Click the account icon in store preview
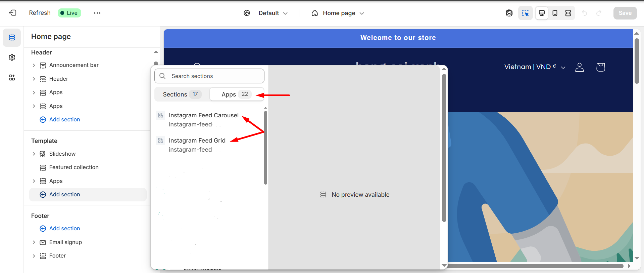This screenshot has height=273, width=644. [x=580, y=67]
